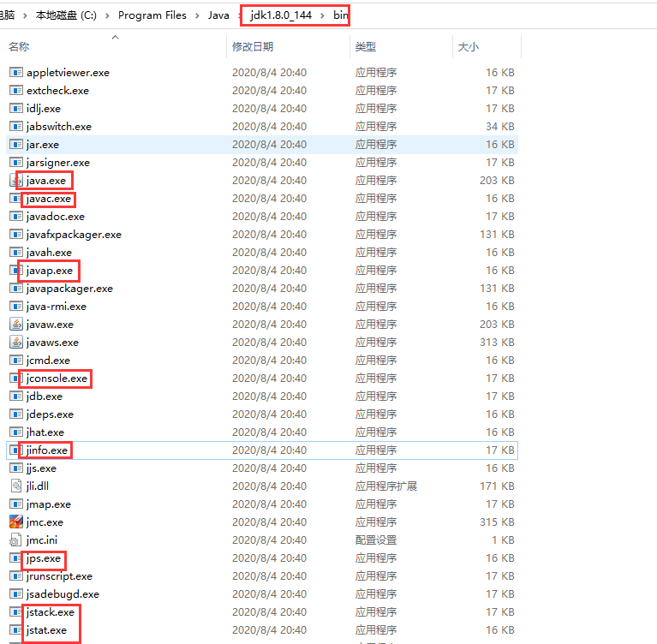This screenshot has width=657, height=644.
Task: Select the jstack.exe file name
Action: pos(51,612)
